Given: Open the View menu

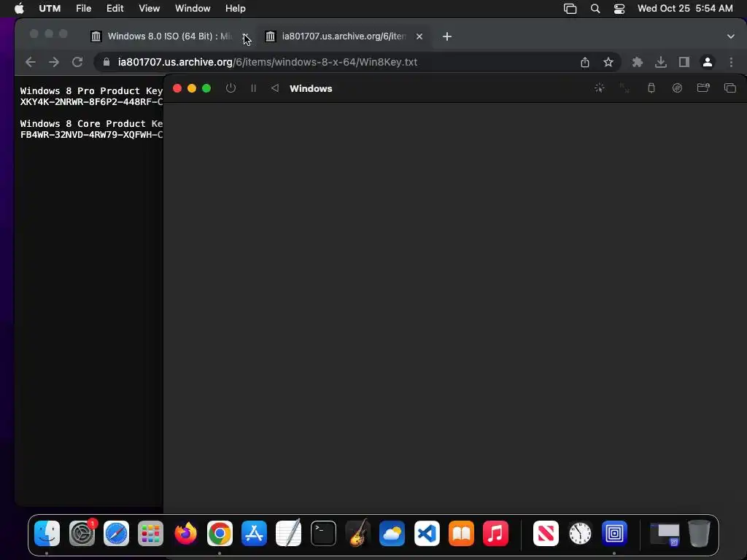Looking at the screenshot, I should pos(149,8).
